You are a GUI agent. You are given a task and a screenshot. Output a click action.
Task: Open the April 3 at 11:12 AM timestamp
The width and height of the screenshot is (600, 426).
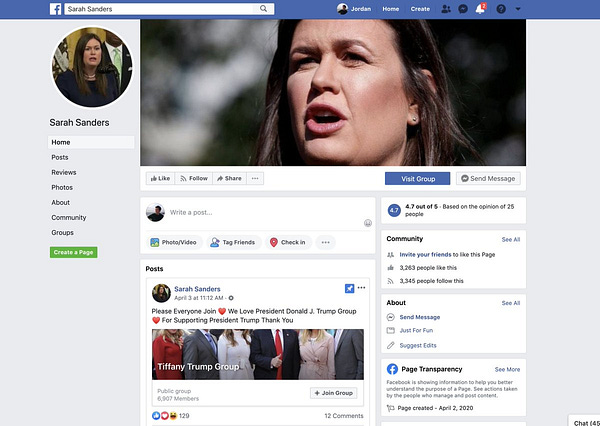199,298
